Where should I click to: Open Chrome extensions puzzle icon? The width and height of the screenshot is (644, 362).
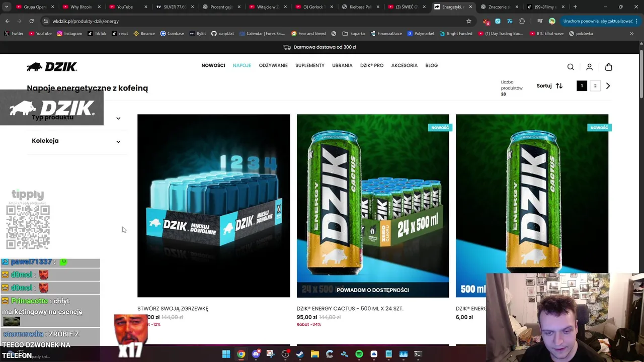(522, 21)
